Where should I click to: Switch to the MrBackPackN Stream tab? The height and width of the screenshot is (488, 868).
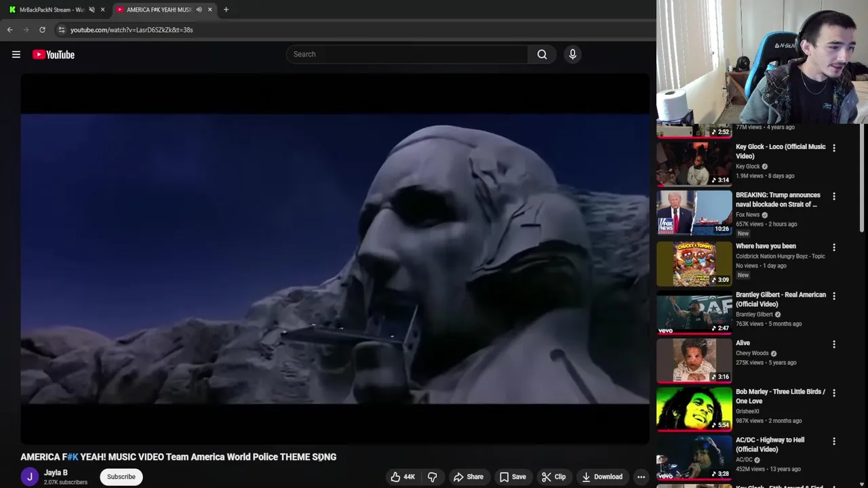point(52,9)
